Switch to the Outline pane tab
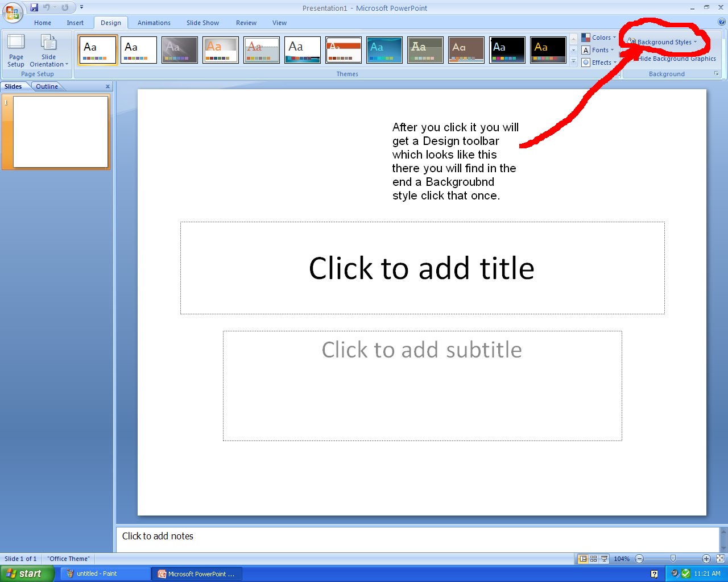The width and height of the screenshot is (728, 582). (x=47, y=86)
